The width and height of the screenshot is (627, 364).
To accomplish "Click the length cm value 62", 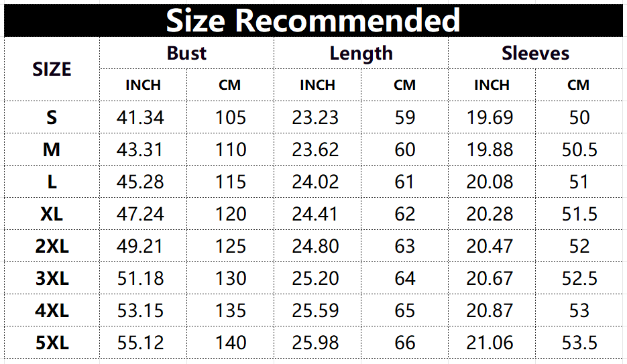I will tap(404, 214).
